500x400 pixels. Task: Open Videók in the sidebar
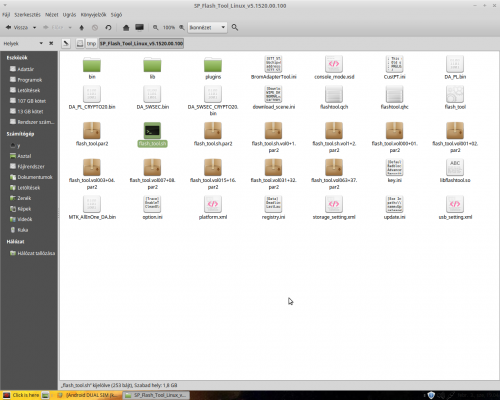tap(21, 219)
